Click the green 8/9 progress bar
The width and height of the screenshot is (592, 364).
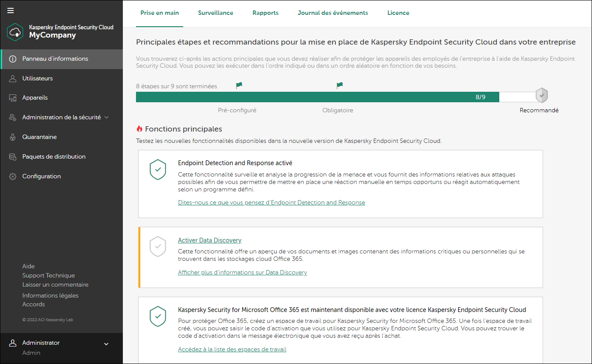click(317, 97)
